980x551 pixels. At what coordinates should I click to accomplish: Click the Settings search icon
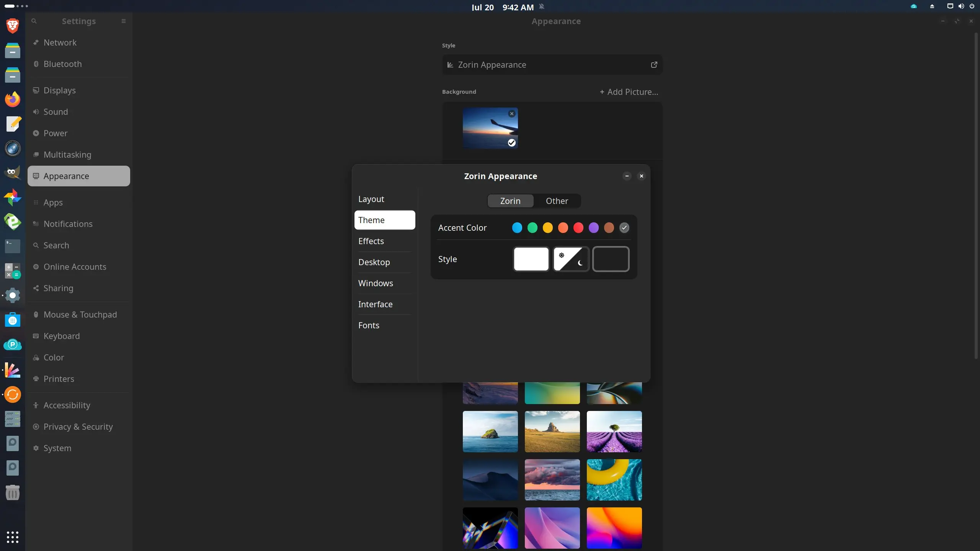34,21
